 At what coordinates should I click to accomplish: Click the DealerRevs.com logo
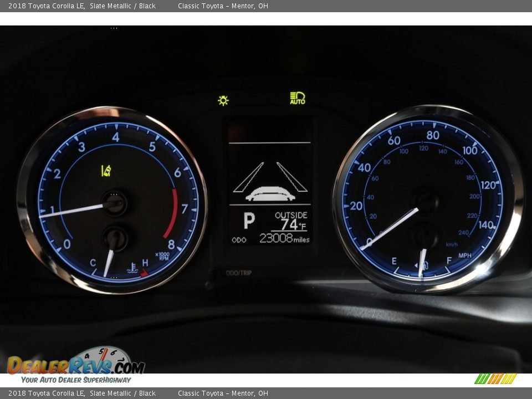(x=76, y=366)
